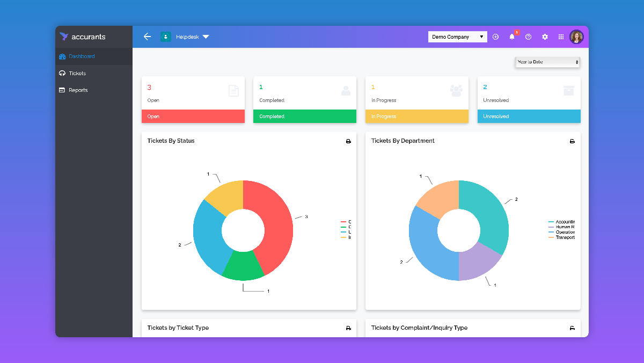Click the yellow In Progress footer bar
Screen dimensions: 644x363
click(x=417, y=117)
